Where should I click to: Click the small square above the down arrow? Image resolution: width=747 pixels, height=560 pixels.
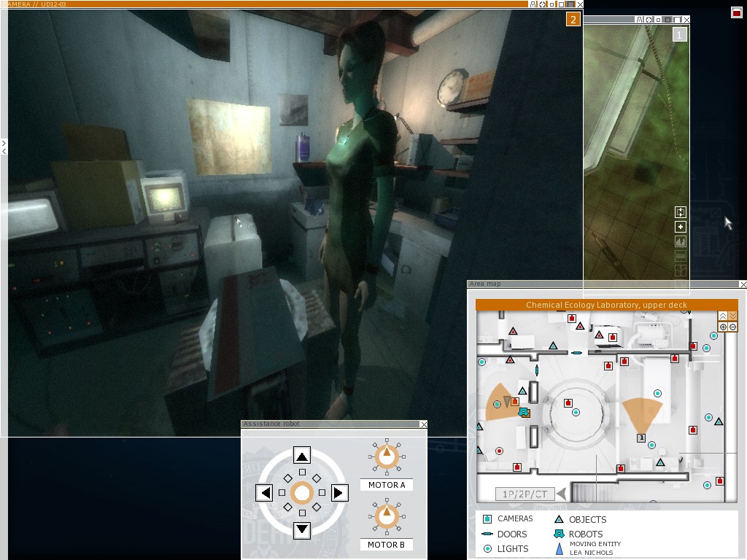tap(302, 513)
